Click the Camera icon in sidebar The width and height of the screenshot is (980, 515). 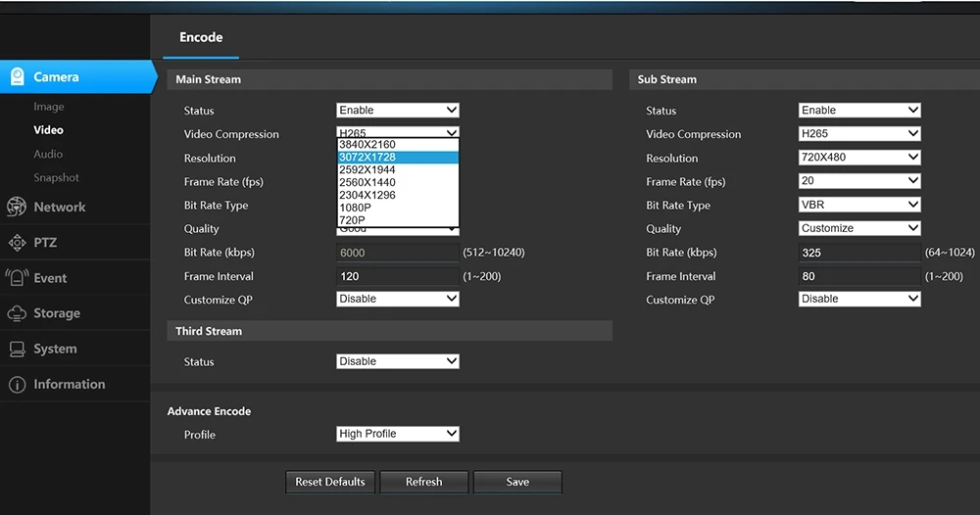pyautogui.click(x=17, y=77)
